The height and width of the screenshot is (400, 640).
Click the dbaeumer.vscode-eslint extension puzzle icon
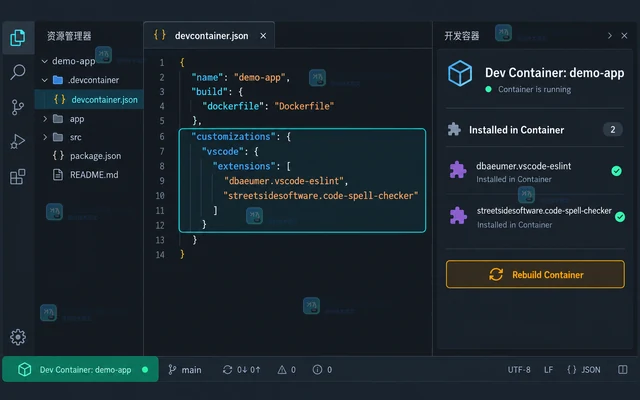458,170
